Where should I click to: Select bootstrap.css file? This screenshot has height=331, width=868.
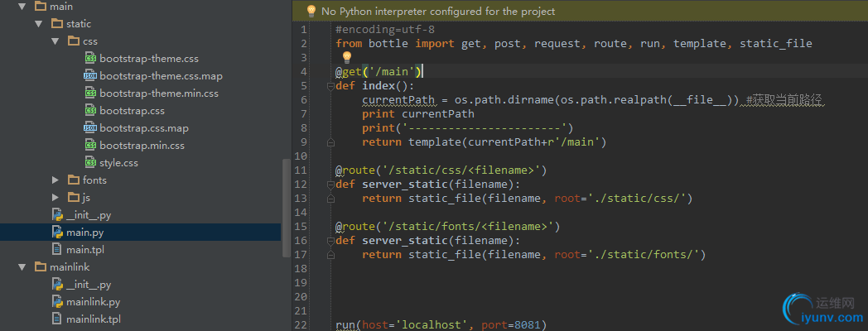pos(133,111)
